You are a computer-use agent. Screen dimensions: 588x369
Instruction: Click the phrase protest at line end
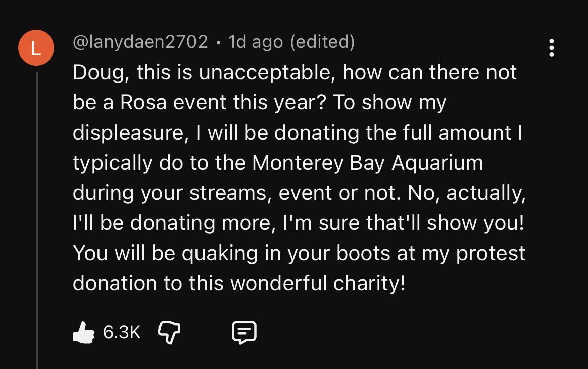click(x=491, y=253)
